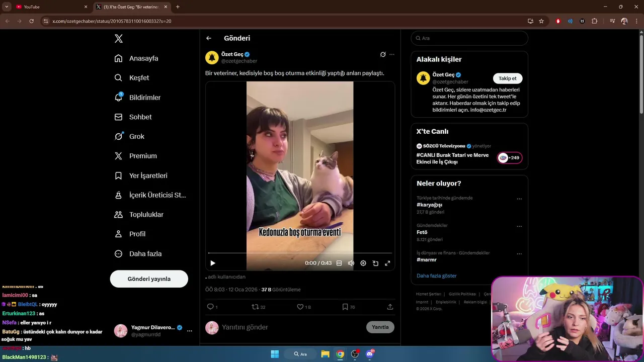
Task: Mute the video volume
Action: tap(351, 263)
